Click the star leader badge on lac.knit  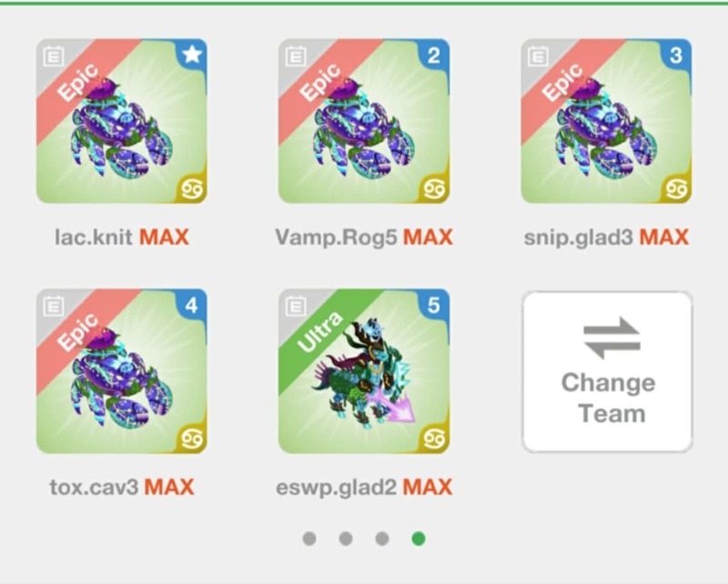point(192,55)
